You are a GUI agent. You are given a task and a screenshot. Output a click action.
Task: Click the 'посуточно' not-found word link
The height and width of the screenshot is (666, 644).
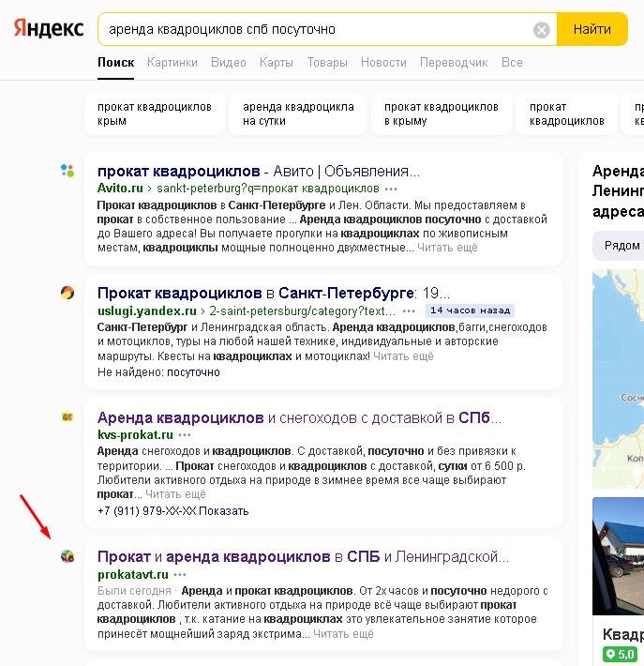194,372
